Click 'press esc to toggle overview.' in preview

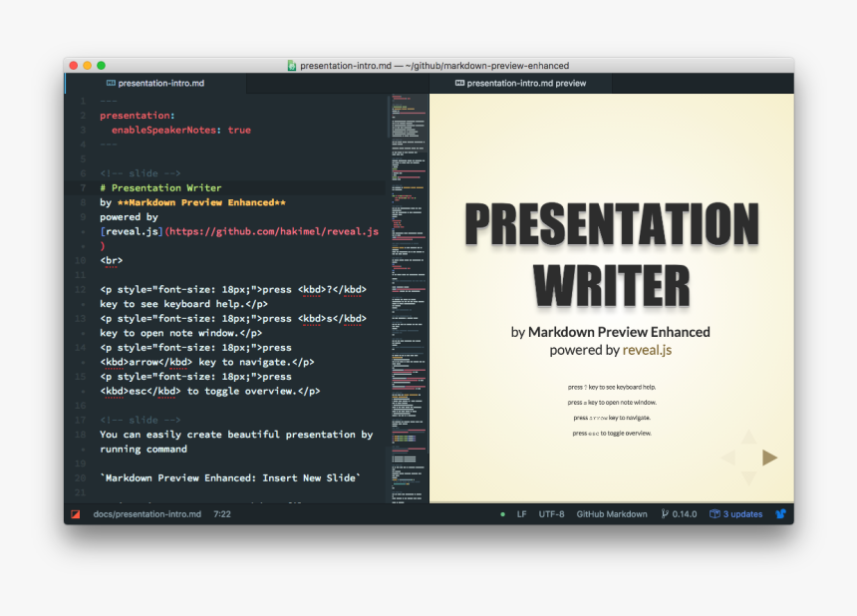[612, 433]
